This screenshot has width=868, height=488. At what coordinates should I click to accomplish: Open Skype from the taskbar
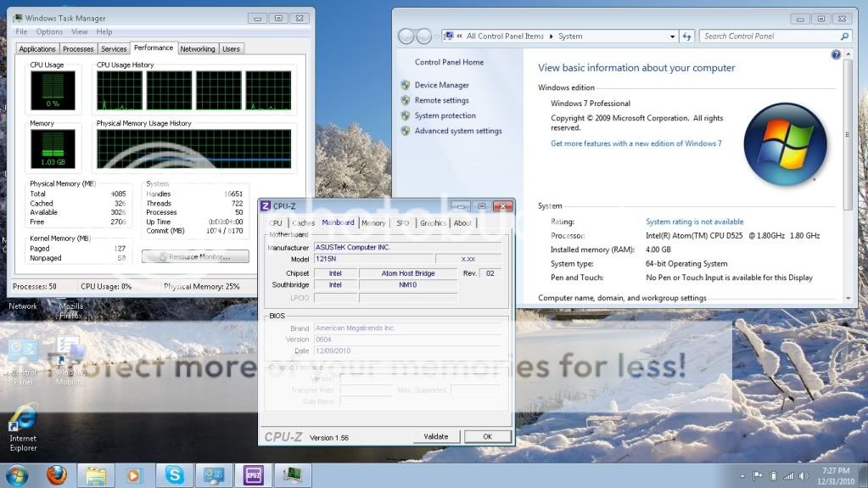(175, 475)
